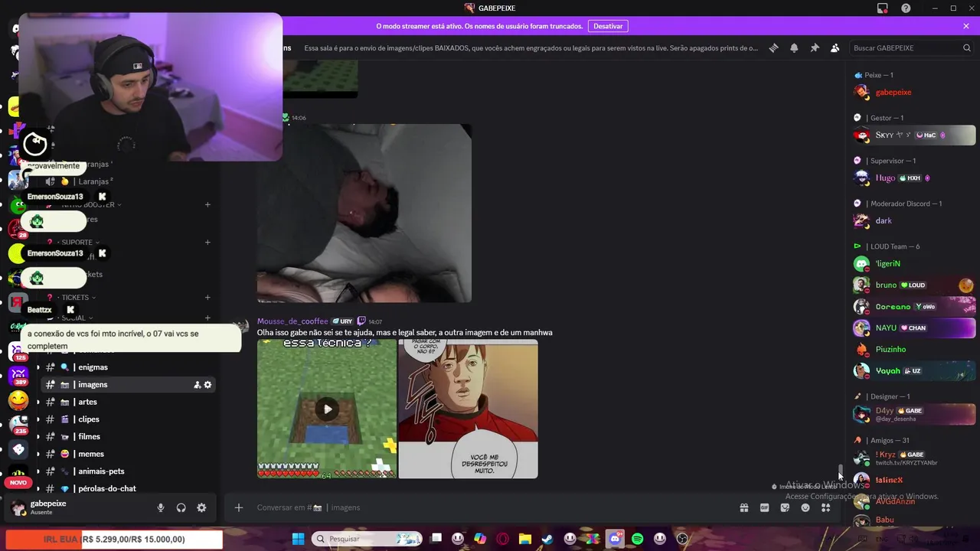
Task: Open the emoji picker
Action: [x=805, y=507]
